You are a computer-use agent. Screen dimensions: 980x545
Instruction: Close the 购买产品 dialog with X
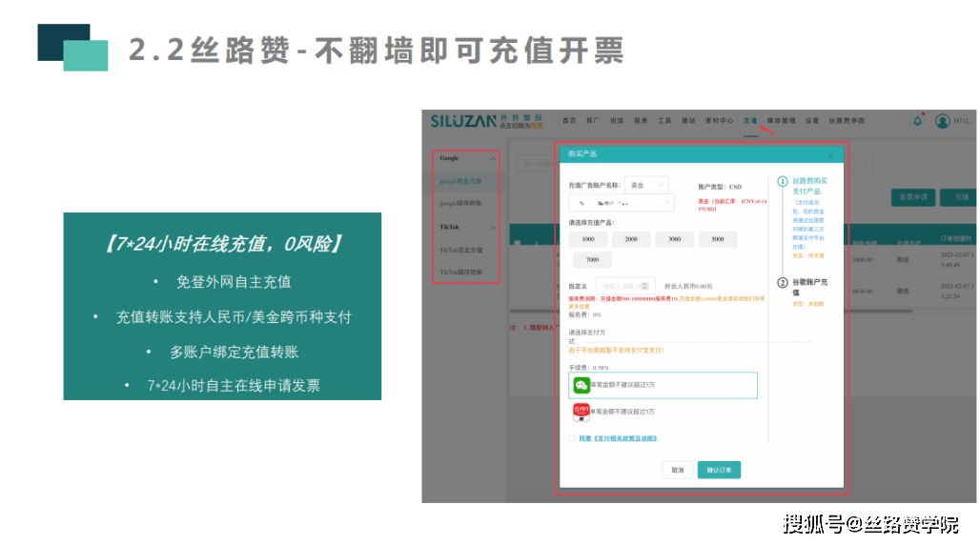[829, 154]
